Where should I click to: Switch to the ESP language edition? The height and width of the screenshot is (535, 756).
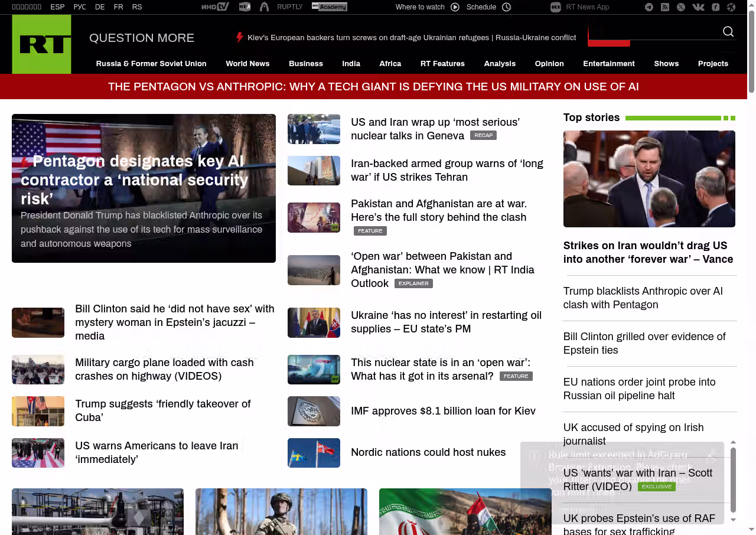(57, 7)
